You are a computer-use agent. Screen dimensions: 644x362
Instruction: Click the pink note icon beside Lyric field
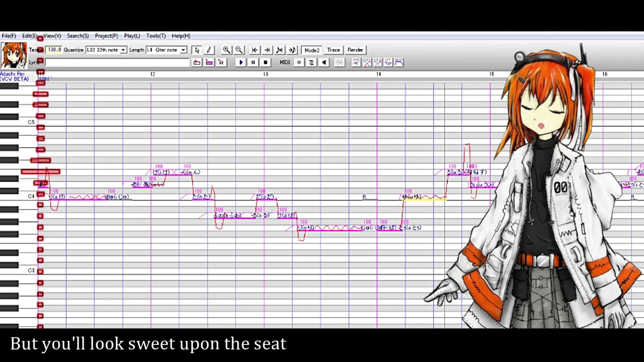(x=209, y=62)
